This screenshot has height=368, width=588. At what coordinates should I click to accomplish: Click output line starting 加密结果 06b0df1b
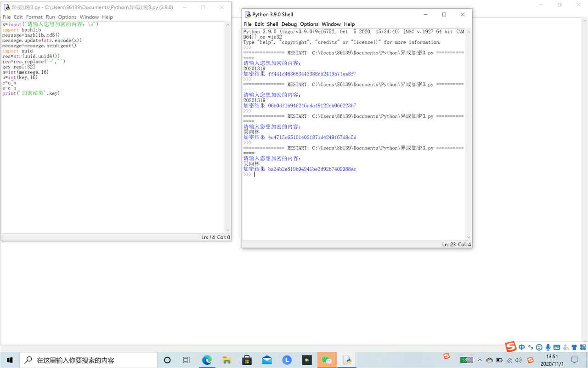tap(300, 105)
